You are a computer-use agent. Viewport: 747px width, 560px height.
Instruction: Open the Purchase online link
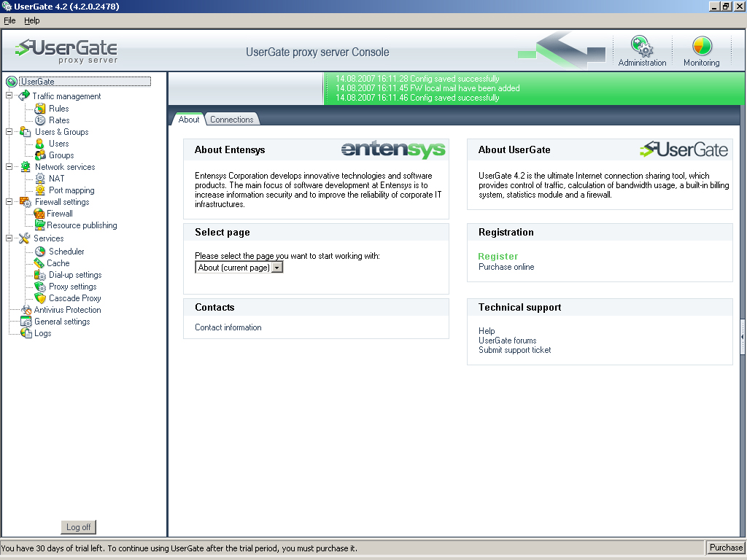[x=506, y=267]
